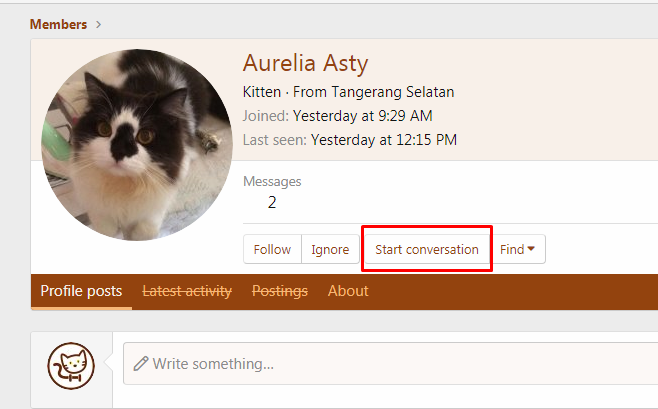Open the Postings tab
The image size is (658, 409).
click(x=280, y=291)
